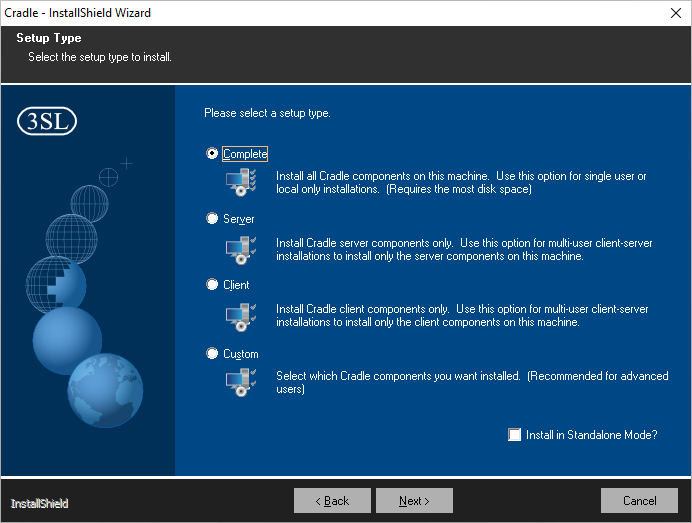
Task: Select the Complete setup type radio button
Action: click(x=212, y=154)
